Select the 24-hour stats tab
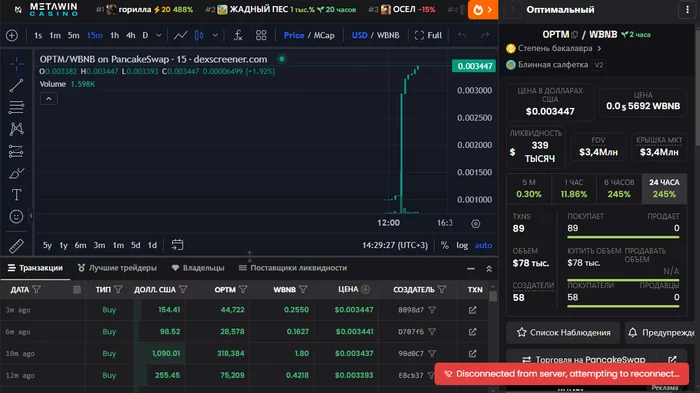 [x=664, y=188]
